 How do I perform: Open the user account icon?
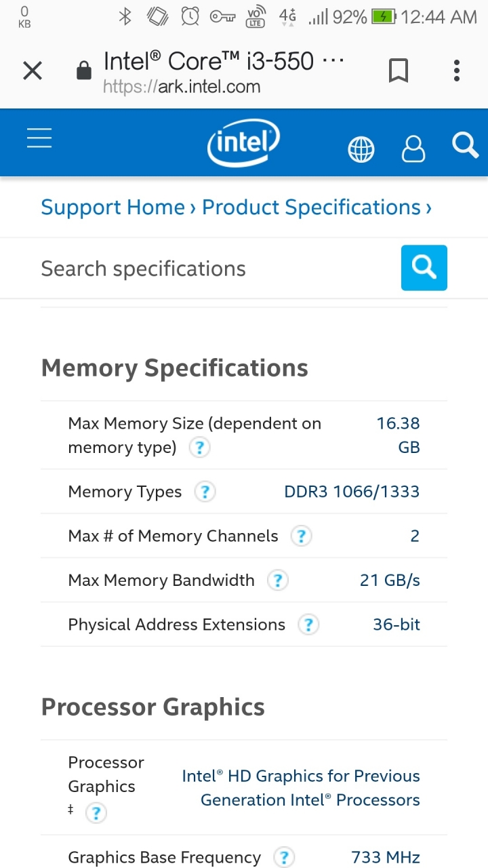[413, 149]
